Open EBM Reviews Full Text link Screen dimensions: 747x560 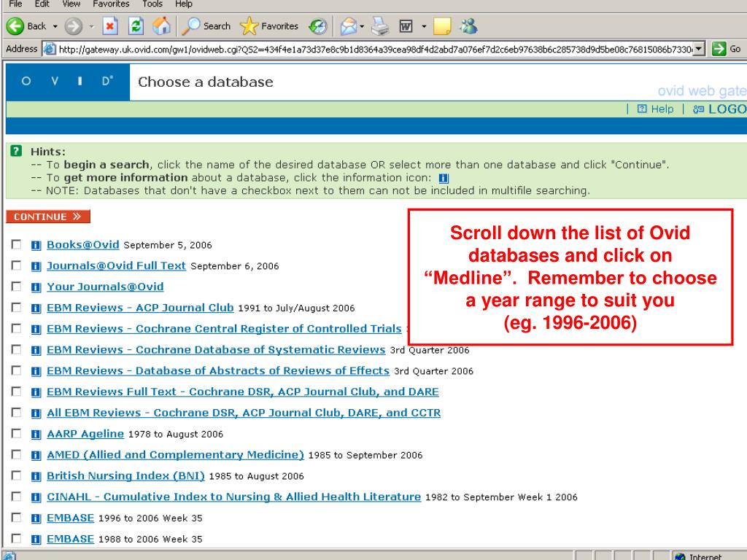[x=242, y=392]
